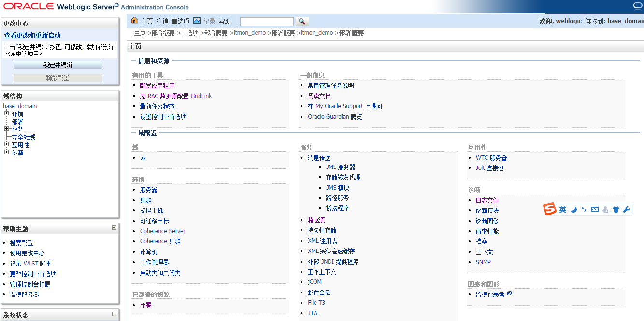Viewport: 644px width, 321px height.
Task: Open Sogou settings via the wrench icon
Action: click(627, 210)
